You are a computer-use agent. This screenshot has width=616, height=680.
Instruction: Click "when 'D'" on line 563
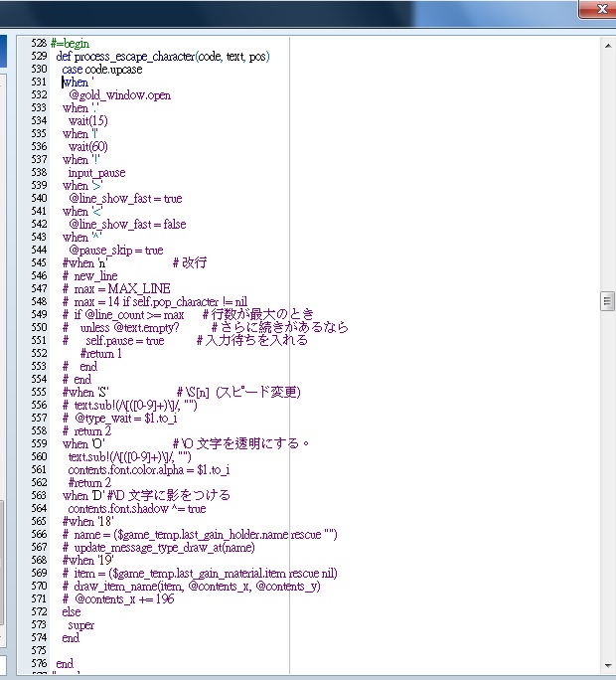coord(83,496)
